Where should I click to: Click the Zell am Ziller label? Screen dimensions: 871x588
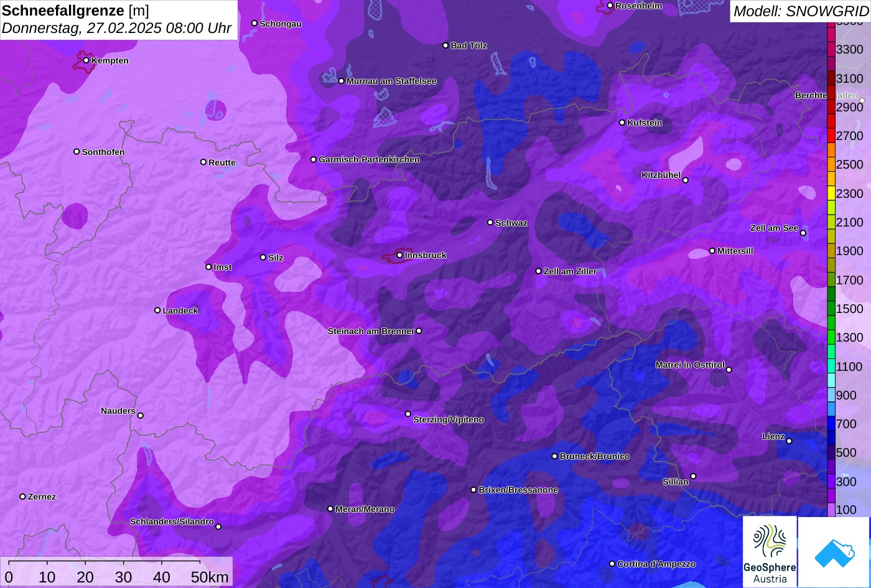(x=570, y=271)
